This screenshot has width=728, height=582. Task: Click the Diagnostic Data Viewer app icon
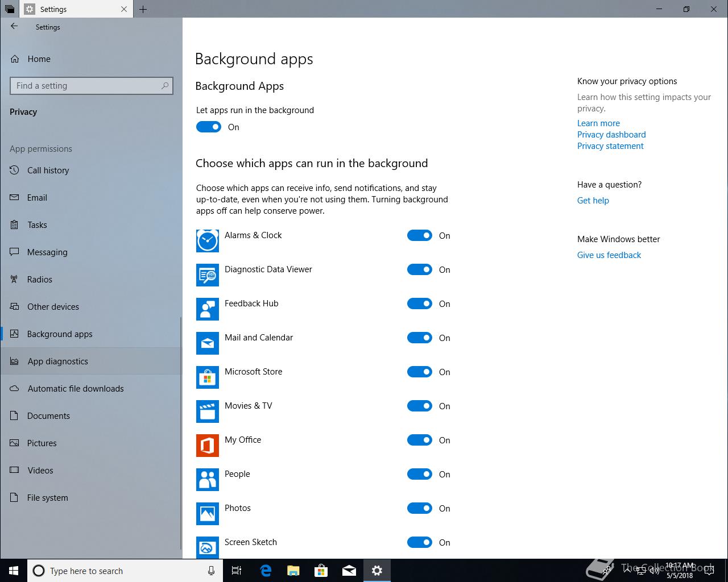click(x=208, y=275)
